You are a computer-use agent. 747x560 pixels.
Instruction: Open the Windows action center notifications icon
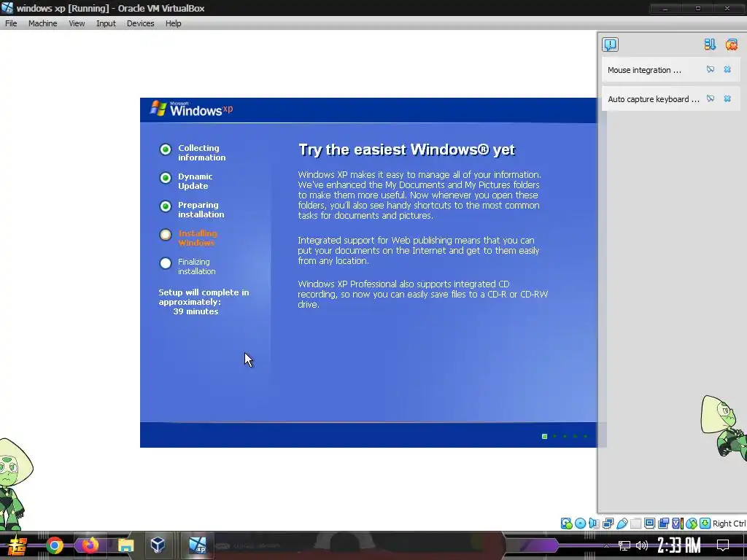pos(723,545)
